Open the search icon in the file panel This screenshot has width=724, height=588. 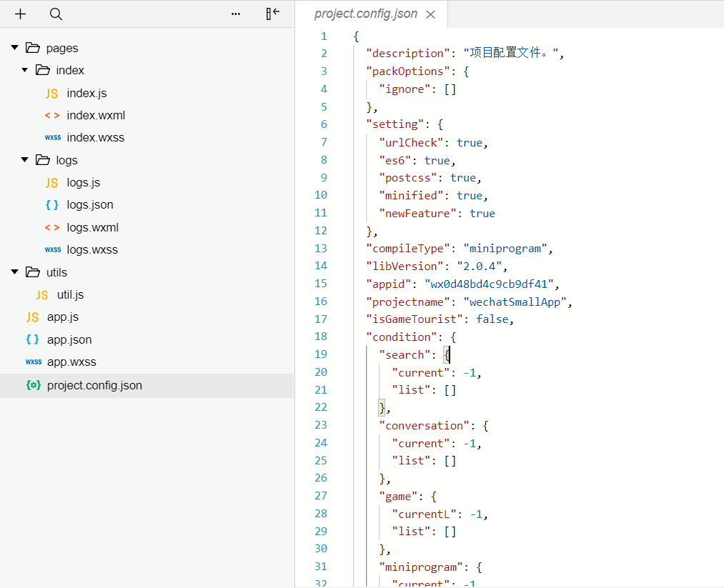(x=56, y=14)
